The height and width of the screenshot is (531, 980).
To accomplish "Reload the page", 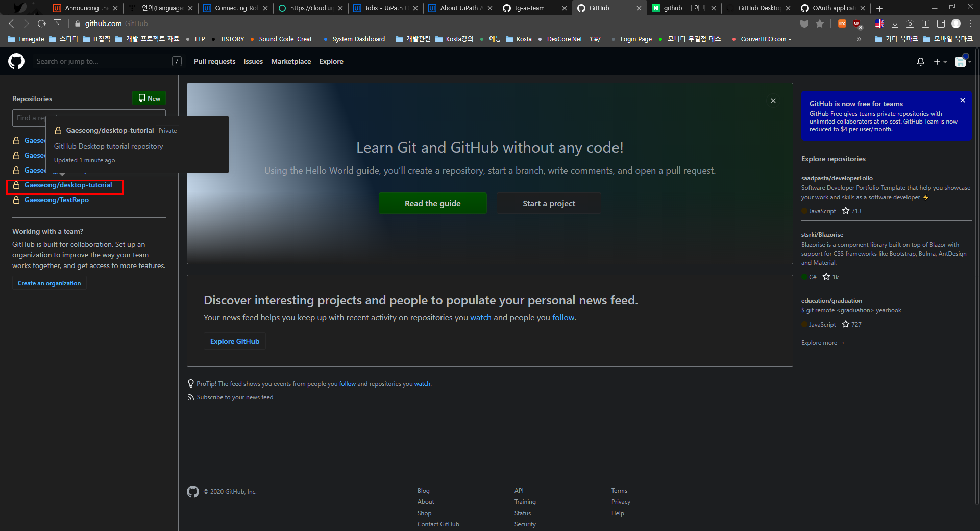I will click(42, 23).
